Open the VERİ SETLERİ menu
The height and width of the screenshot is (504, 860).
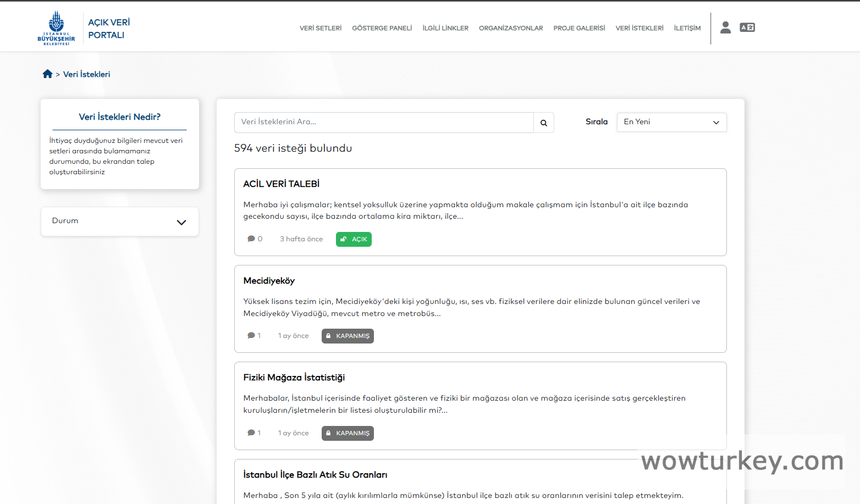[321, 28]
